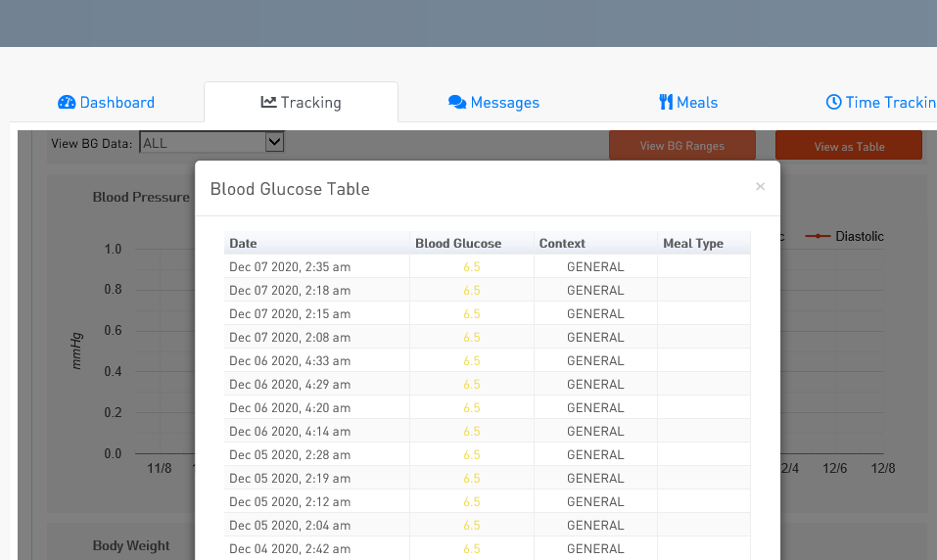Sort by the Blood Glucose column header
Viewport: 937px width, 560px height.
(x=458, y=243)
